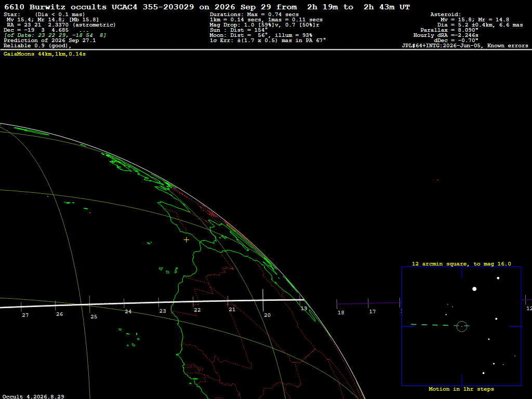This screenshot has height=399, width=532.
Task: Select the circled target star in finder chart
Action: (x=462, y=326)
